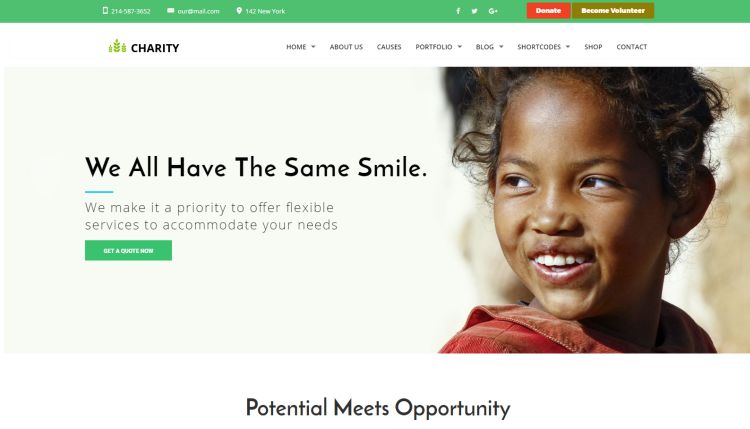
Task: Click the envelope icon beside our@mail.com
Action: coord(171,11)
